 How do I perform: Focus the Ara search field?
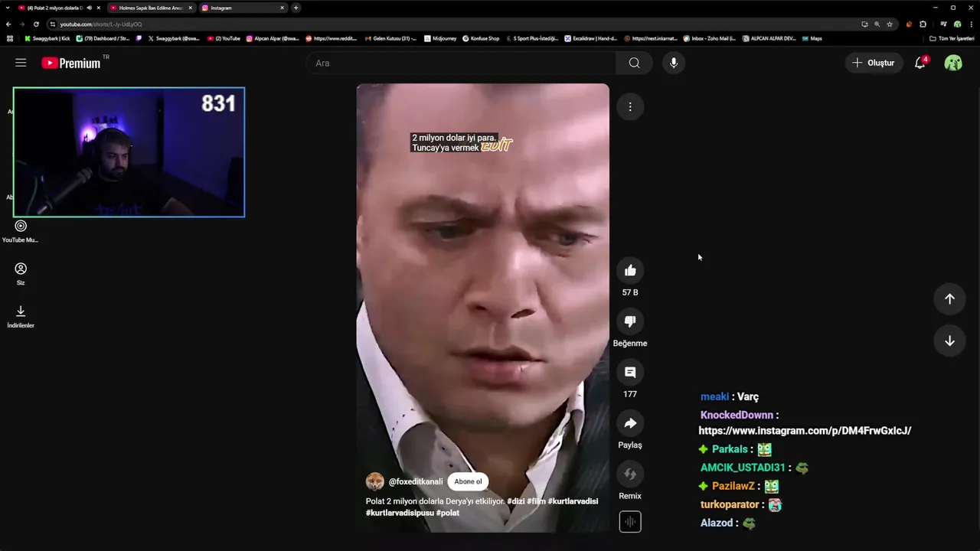pyautogui.click(x=462, y=63)
